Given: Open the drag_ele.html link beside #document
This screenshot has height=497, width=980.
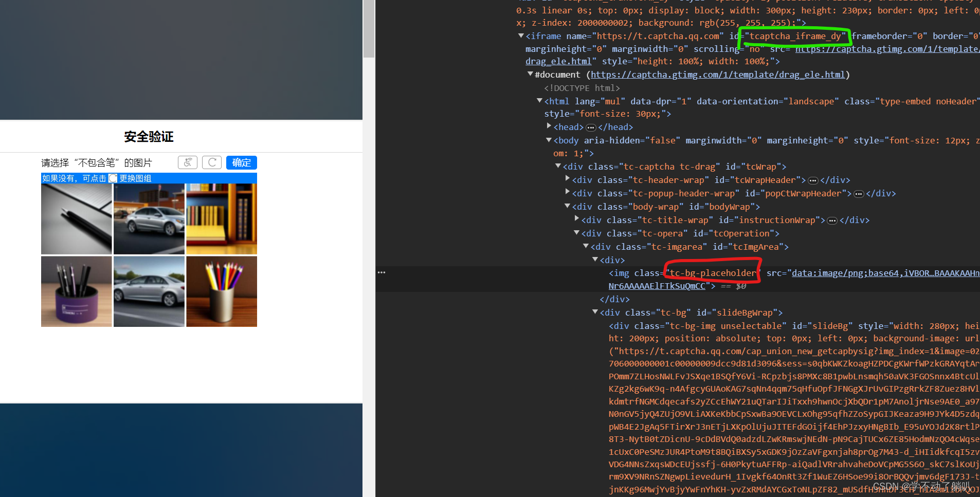Looking at the screenshot, I should coord(717,75).
